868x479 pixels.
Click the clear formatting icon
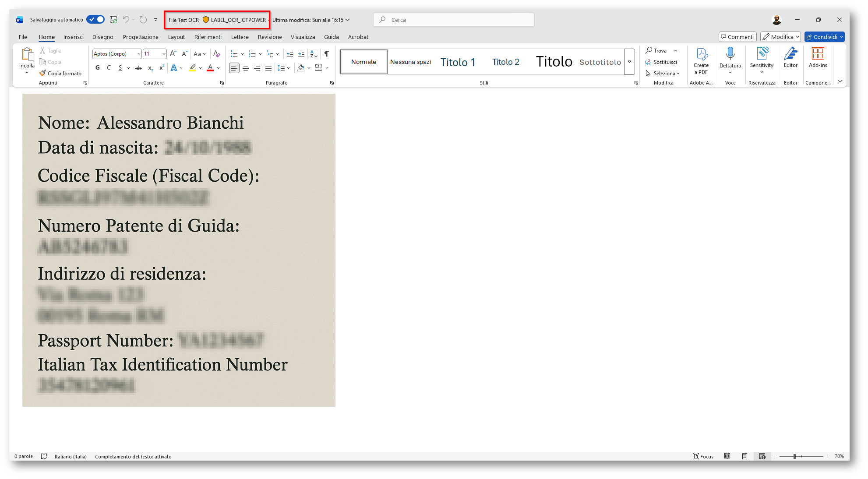point(216,54)
